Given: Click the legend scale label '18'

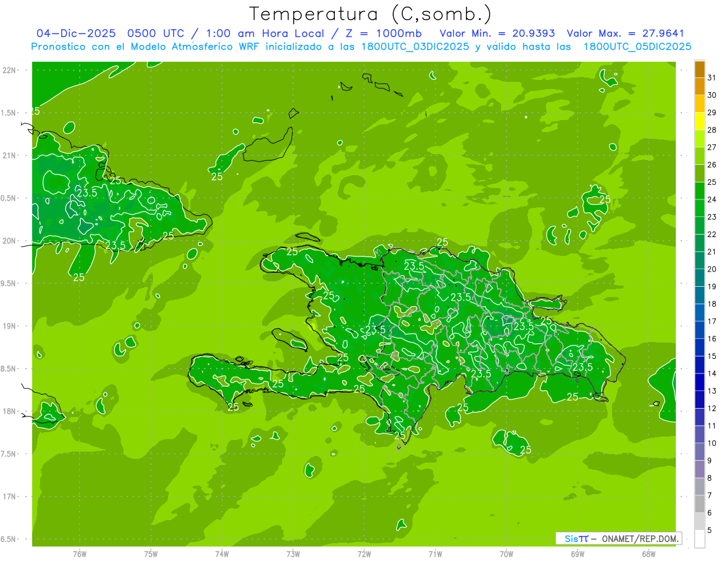Looking at the screenshot, I should pos(712,304).
